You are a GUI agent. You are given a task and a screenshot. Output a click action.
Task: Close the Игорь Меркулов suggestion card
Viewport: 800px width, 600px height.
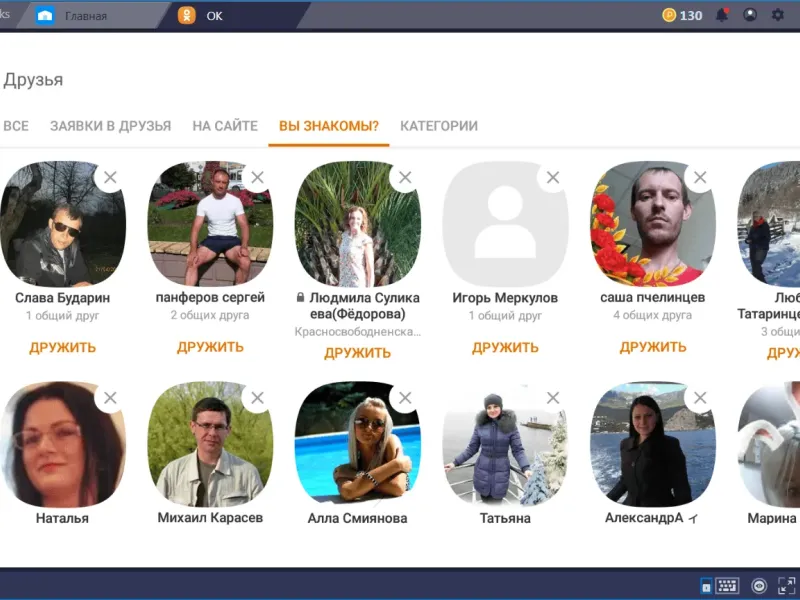pyautogui.click(x=553, y=178)
